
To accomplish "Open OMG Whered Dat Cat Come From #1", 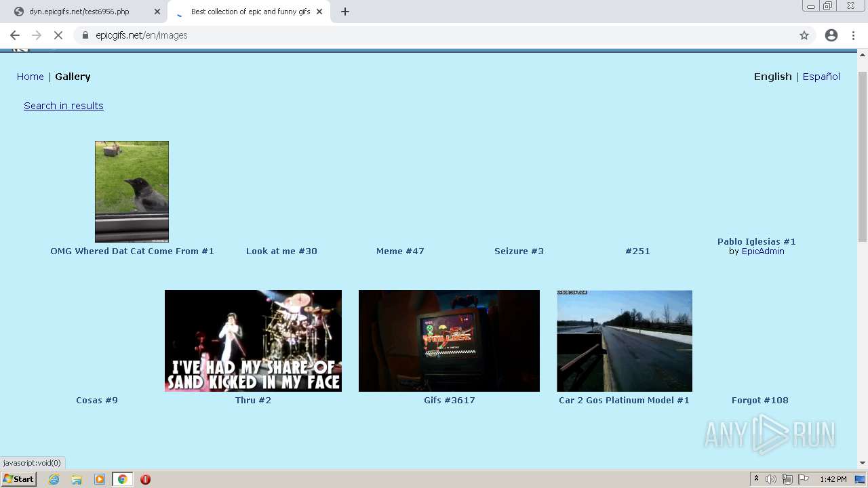I will point(132,251).
